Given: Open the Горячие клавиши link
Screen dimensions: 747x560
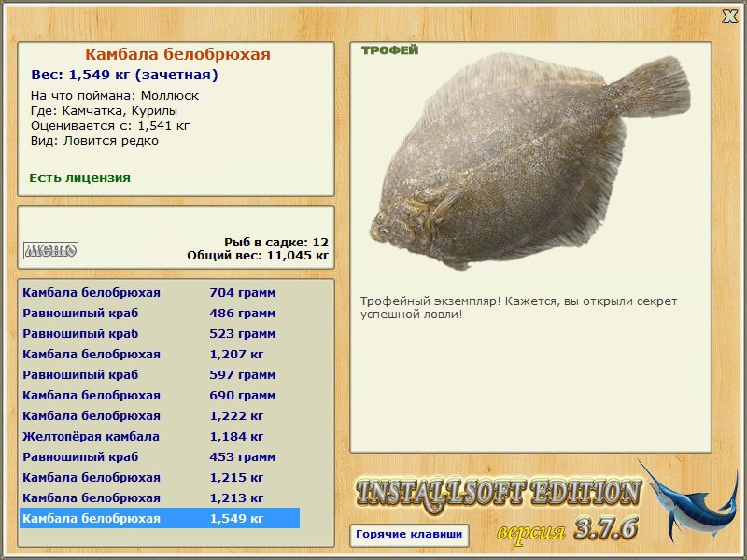Looking at the screenshot, I should 409,534.
